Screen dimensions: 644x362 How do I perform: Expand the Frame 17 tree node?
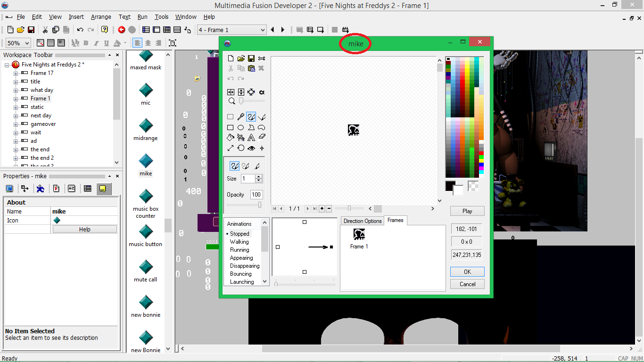pos(16,73)
